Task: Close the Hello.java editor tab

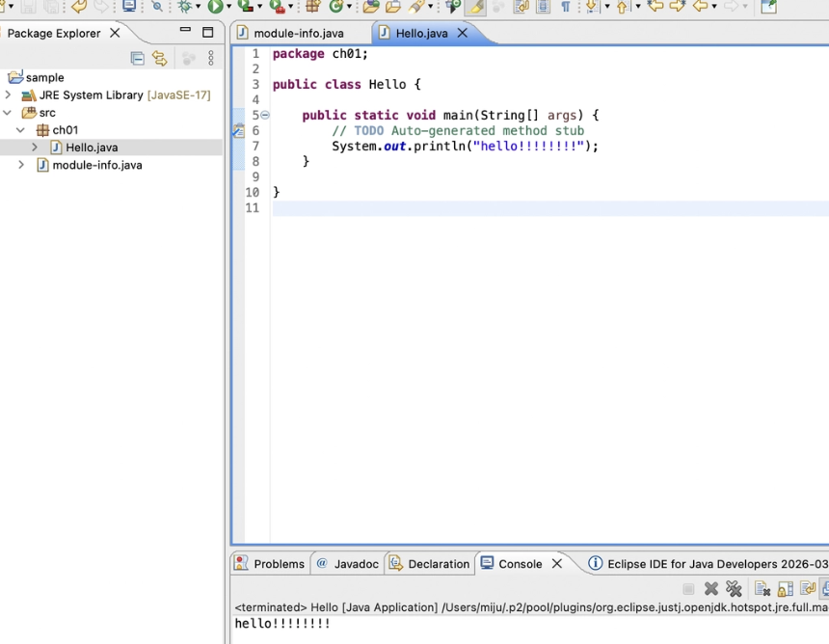Action: coord(463,33)
